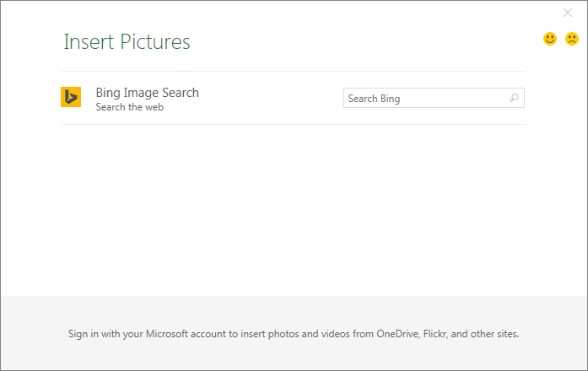Screen dimensions: 588x371
Task: Focus the Search Bing text box
Action: pos(426,99)
